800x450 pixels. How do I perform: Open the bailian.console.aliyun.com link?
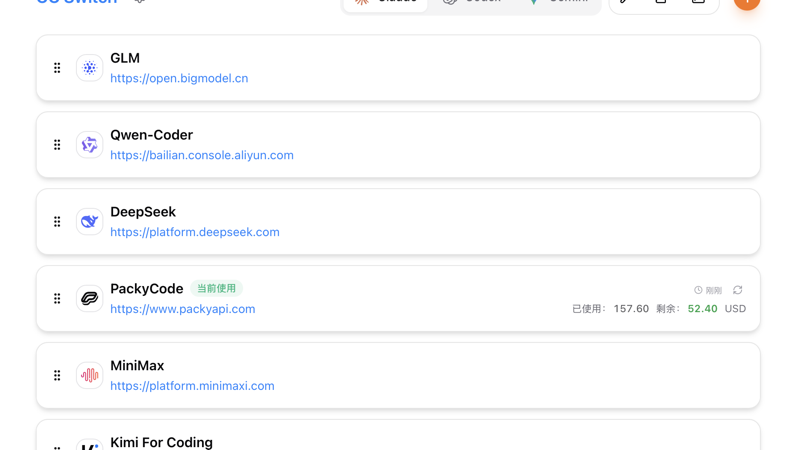202,155
